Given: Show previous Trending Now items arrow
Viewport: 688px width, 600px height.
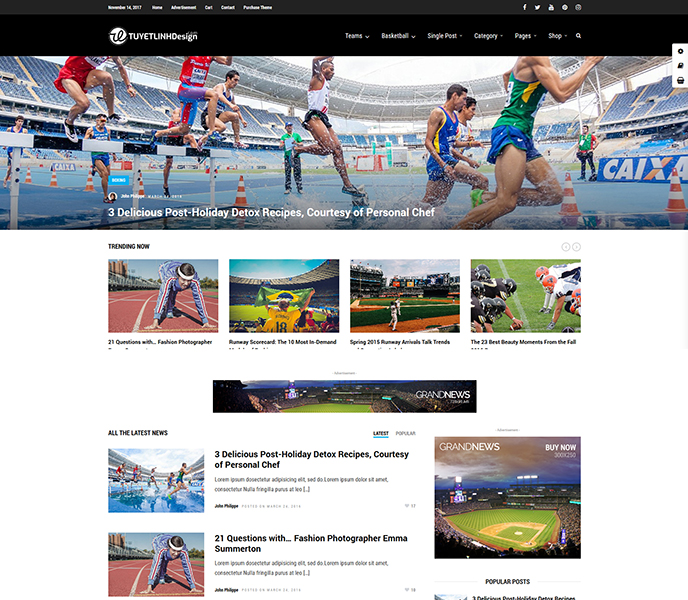Looking at the screenshot, I should 566,247.
